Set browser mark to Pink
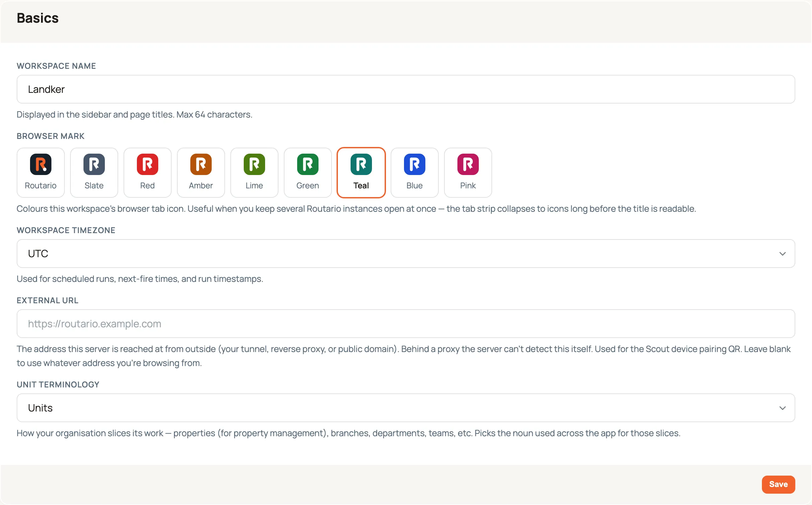Viewport: 812px width, 505px height. click(468, 173)
